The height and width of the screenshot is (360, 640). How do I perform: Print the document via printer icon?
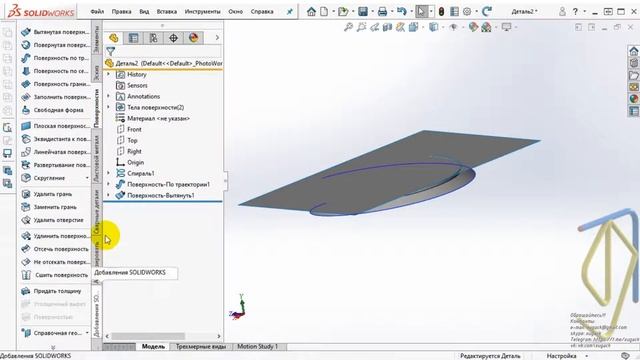coord(382,11)
